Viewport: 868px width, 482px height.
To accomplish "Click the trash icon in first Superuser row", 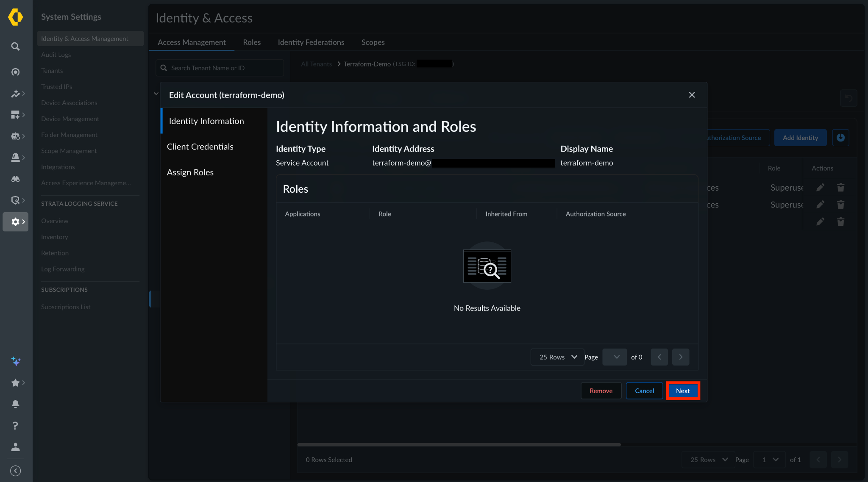I will (x=840, y=188).
